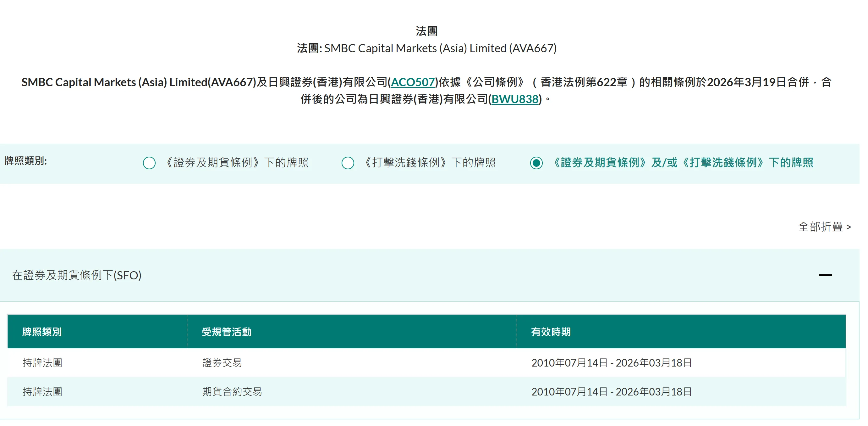Screen dimensions: 868x426
Task: Click the 法團: SMBC Capital Markets (Asia) Limited (AVA667) heading
Action: (426, 48)
